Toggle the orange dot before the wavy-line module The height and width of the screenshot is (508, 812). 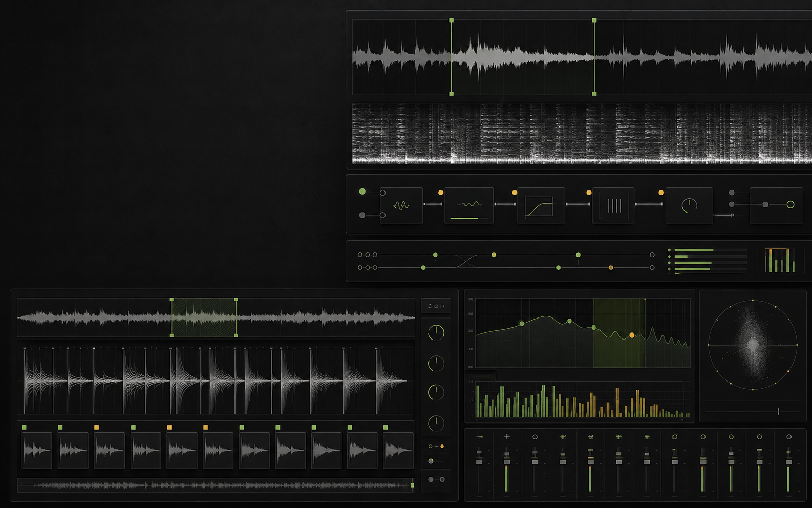point(441,193)
